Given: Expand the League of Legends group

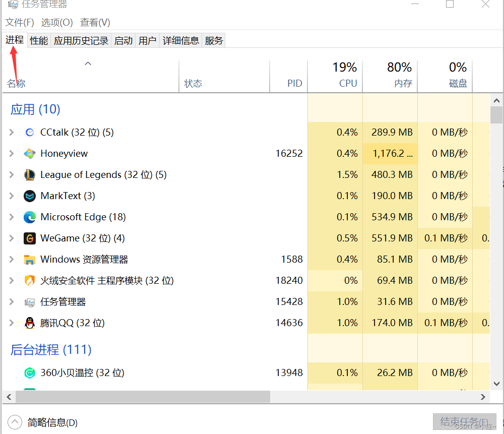Looking at the screenshot, I should 12,175.
